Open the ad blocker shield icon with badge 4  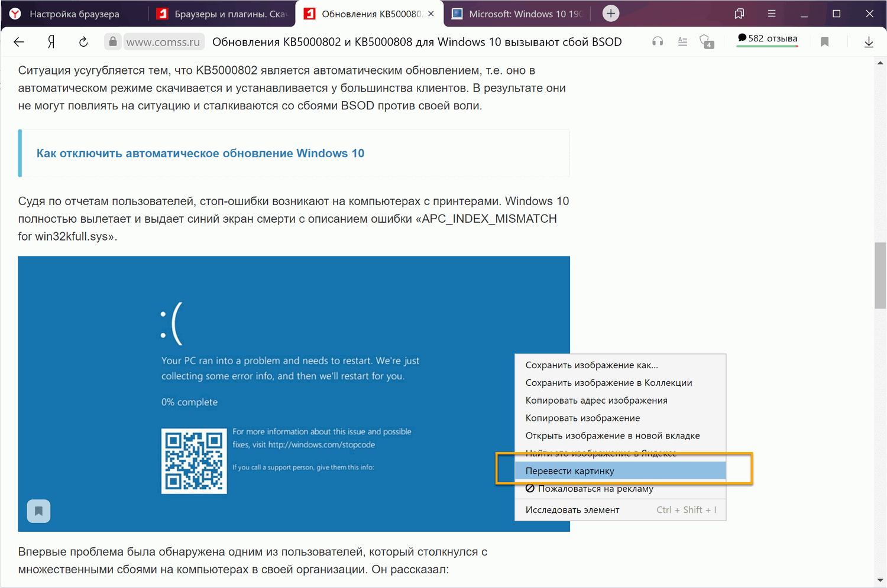pos(707,42)
